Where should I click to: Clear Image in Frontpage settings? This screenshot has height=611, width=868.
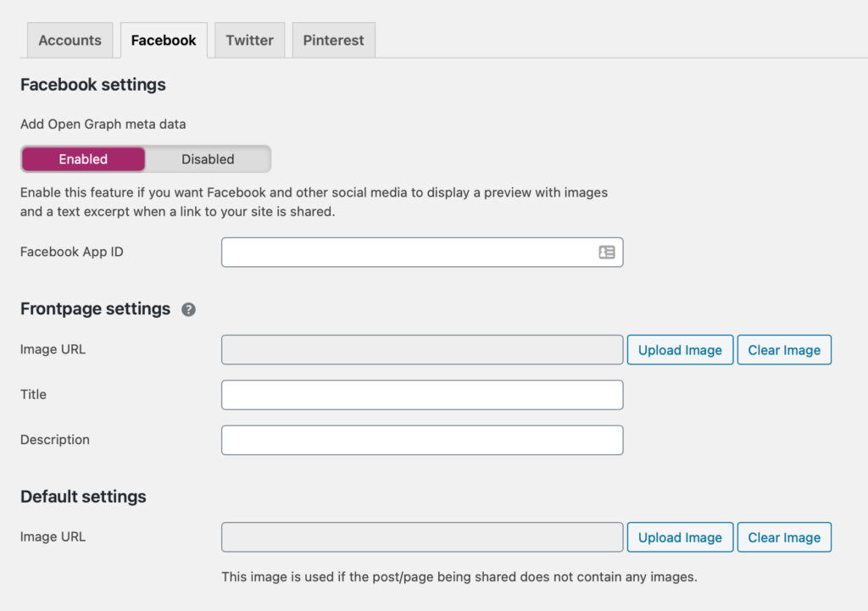tap(784, 350)
